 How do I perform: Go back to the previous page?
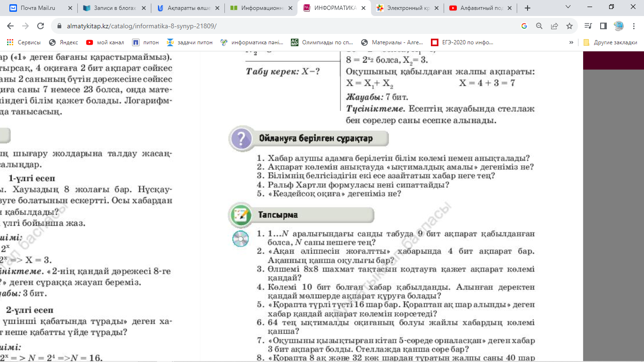pos(10,26)
